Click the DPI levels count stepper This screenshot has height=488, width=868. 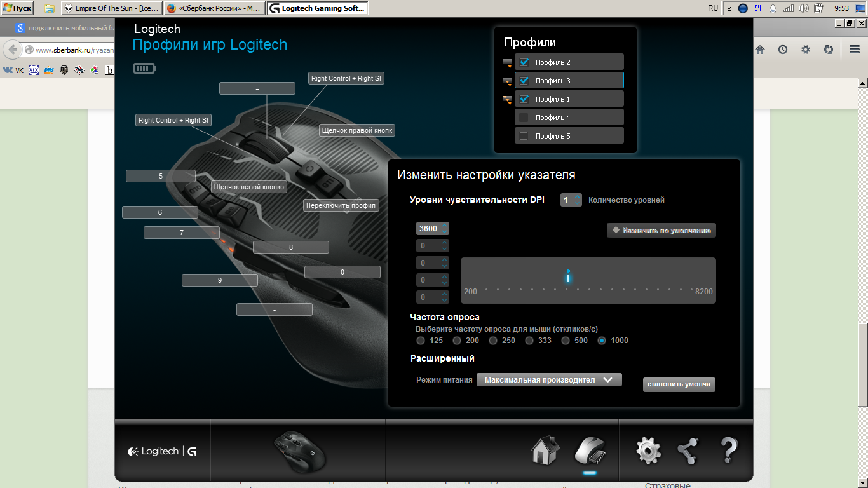tap(577, 200)
